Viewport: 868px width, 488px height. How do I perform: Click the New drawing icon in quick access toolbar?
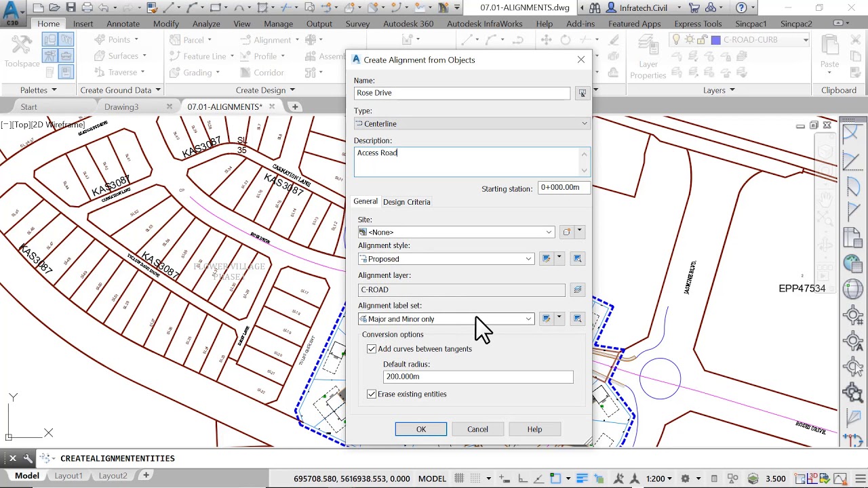pos(39,8)
